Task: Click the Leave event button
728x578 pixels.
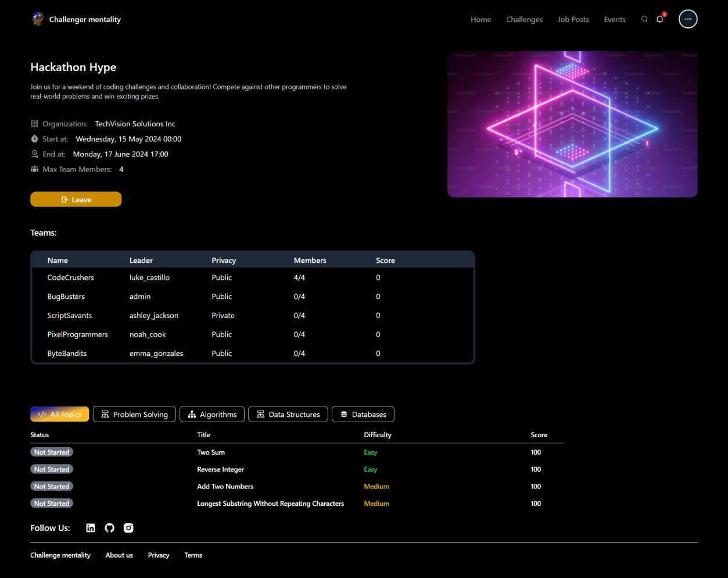Action: 76,199
